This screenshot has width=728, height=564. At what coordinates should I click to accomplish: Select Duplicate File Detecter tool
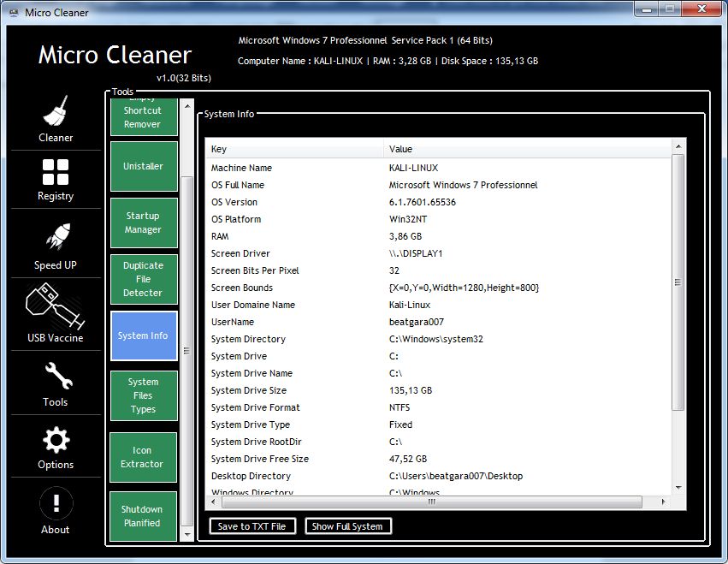[143, 279]
